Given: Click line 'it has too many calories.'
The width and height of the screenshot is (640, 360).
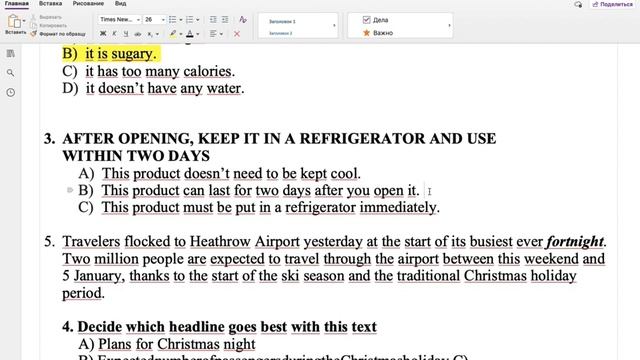Looking at the screenshot, I should 160,71.
